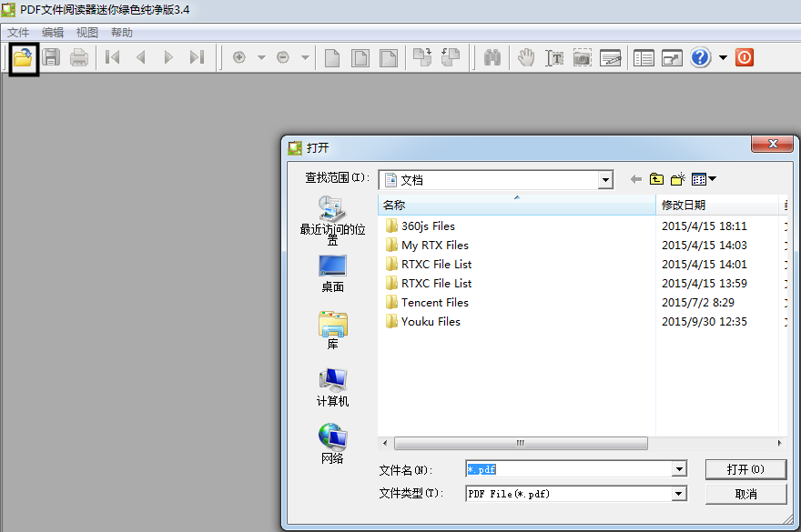Screen dimensions: 801x532
Task: Sort by 名称 column header
Action: (x=516, y=206)
